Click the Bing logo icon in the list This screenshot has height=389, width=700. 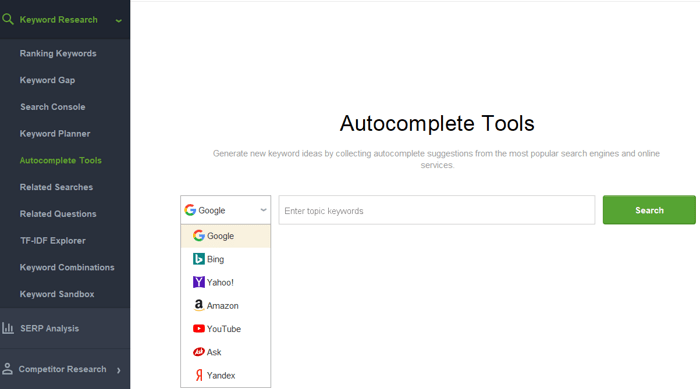tap(199, 259)
